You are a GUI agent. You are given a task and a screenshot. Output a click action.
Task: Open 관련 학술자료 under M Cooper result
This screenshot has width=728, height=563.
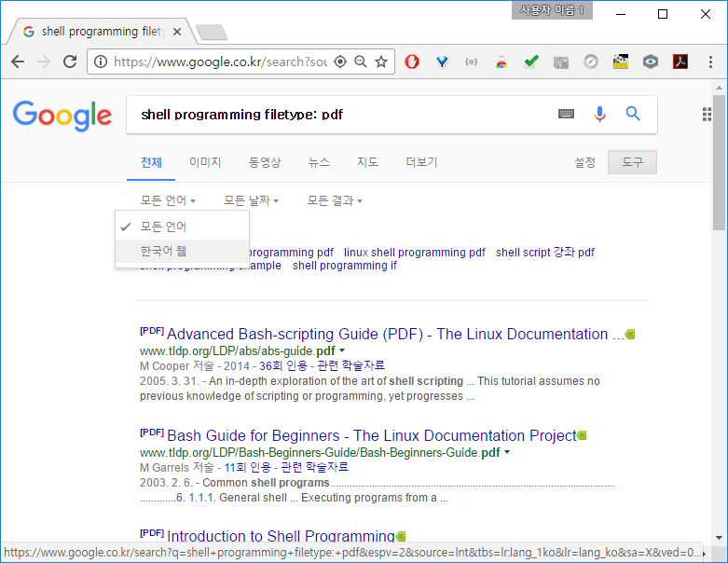coord(351,365)
